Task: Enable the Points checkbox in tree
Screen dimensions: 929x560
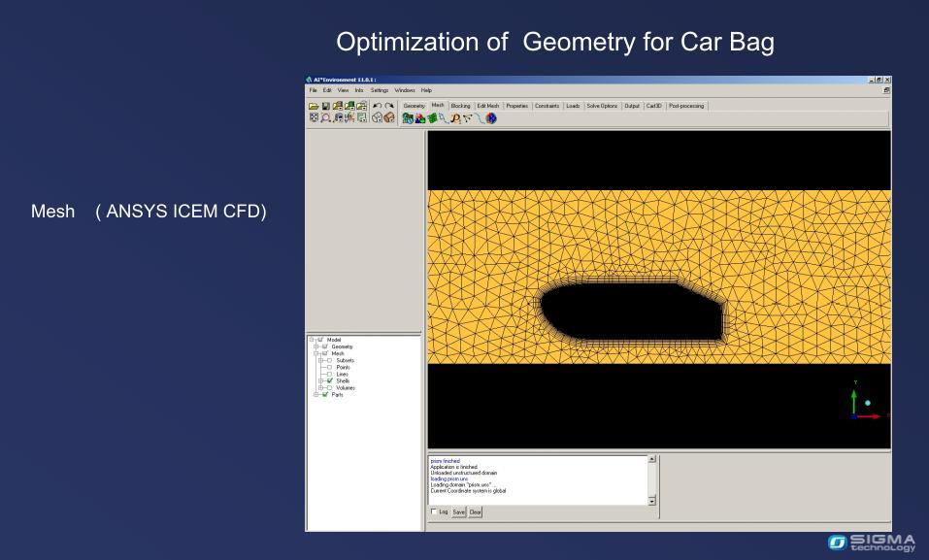Action: (x=330, y=368)
